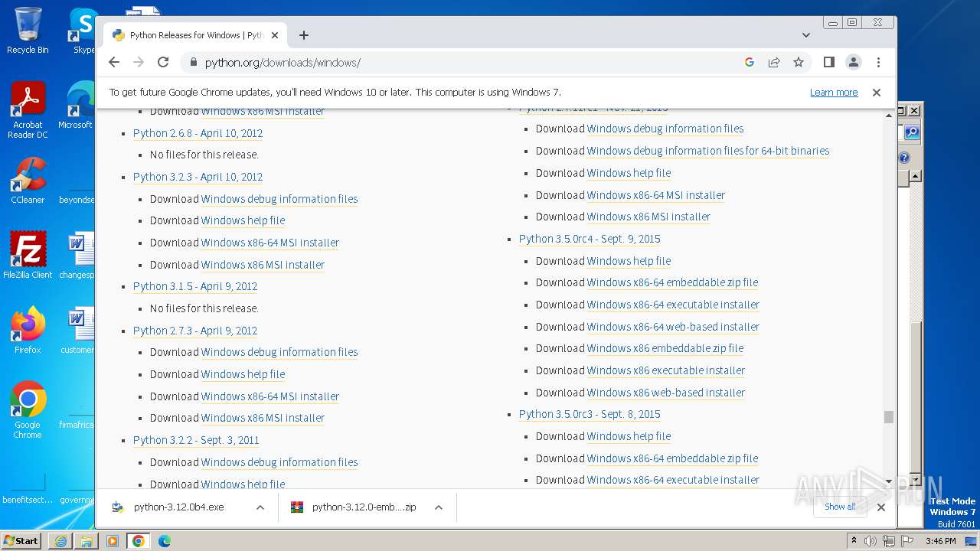Download 3.5.0rc4 Windows x86-64 web-based installer
This screenshot has width=980, height=551.
673,327
